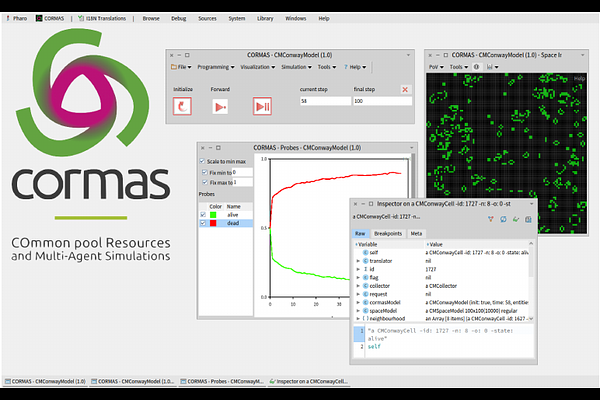Viewport: 600px width, 400px height.
Task: Open the grid-icon dropdown in Space window toolbar
Action: (x=492, y=67)
